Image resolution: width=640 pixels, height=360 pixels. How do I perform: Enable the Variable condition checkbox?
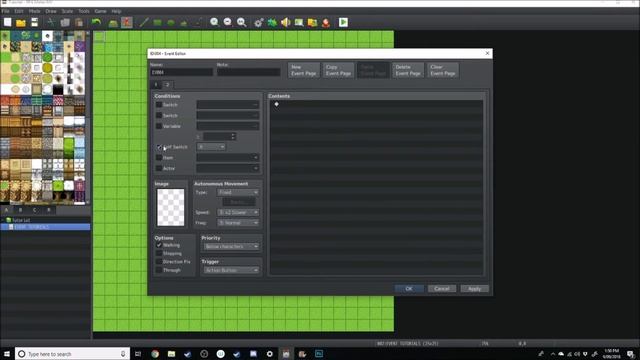pos(159,126)
